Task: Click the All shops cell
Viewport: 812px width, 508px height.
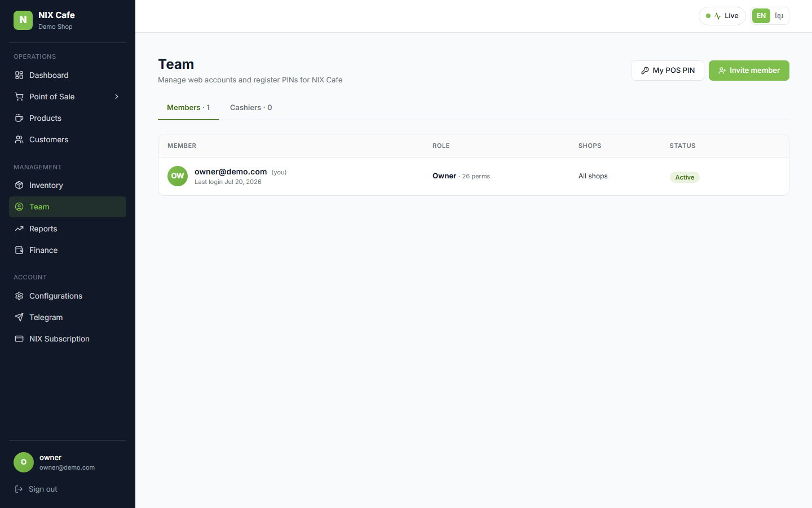Action: pyautogui.click(x=593, y=176)
